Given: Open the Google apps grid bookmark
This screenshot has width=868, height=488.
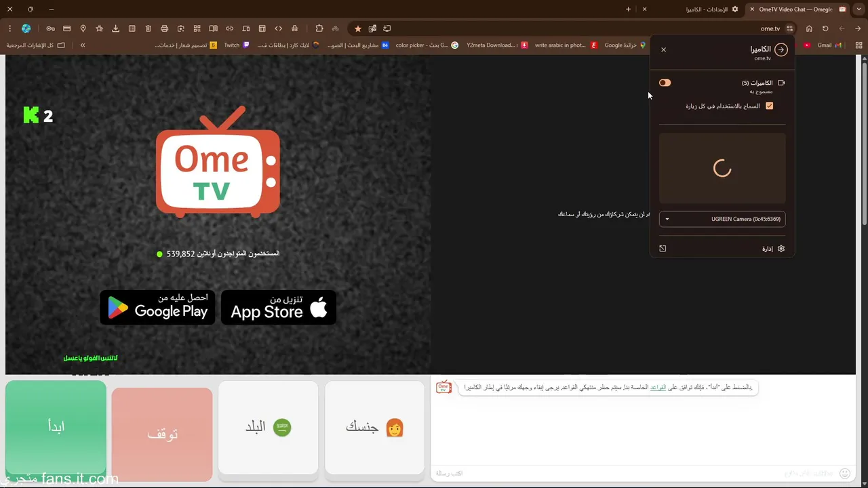Looking at the screenshot, I should [x=859, y=45].
